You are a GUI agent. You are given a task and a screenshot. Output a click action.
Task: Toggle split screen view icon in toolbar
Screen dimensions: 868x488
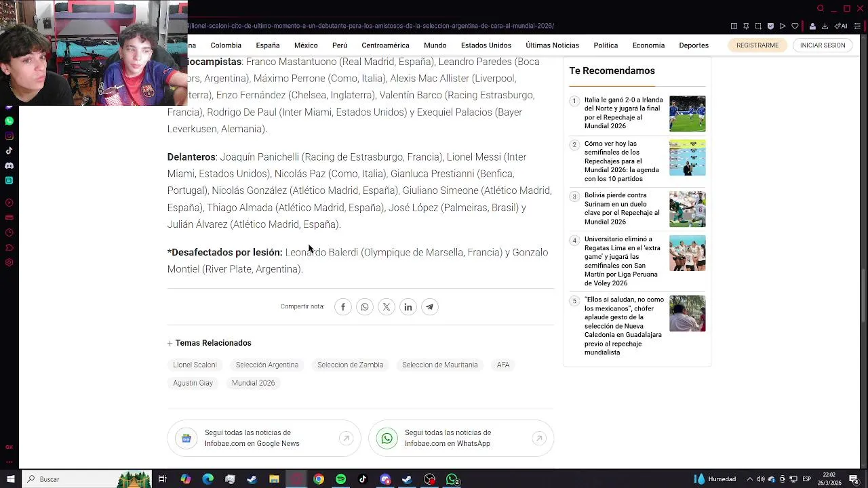[x=734, y=26]
